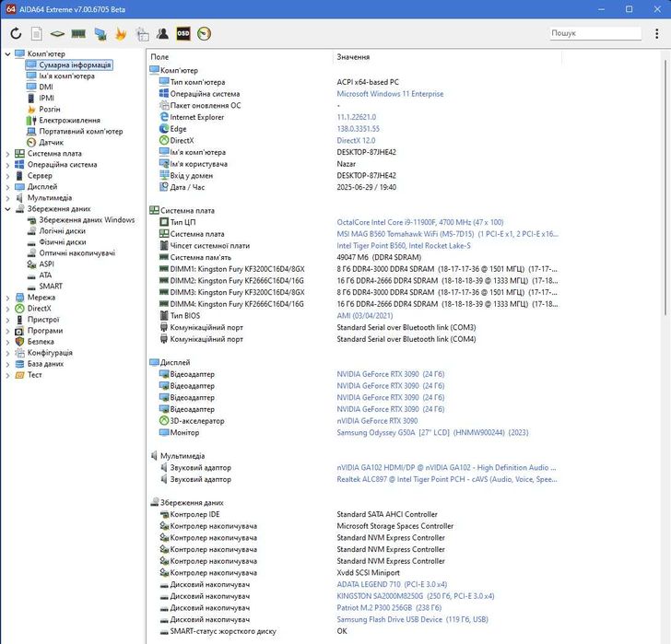Open the SensorPanel gauge icon

pyautogui.click(x=204, y=33)
